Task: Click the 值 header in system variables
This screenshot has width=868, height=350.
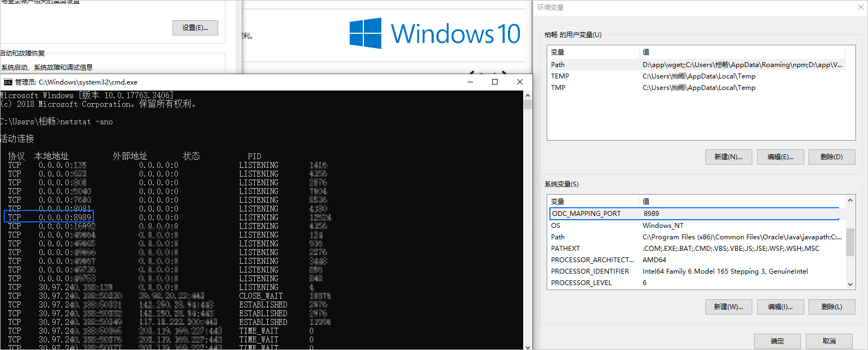Action: point(742,202)
